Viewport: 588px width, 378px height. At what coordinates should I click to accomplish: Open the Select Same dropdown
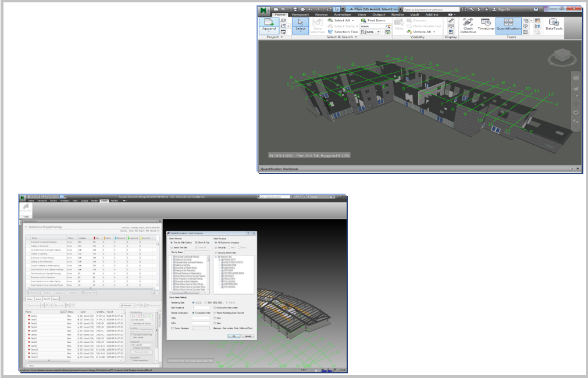tap(357, 26)
